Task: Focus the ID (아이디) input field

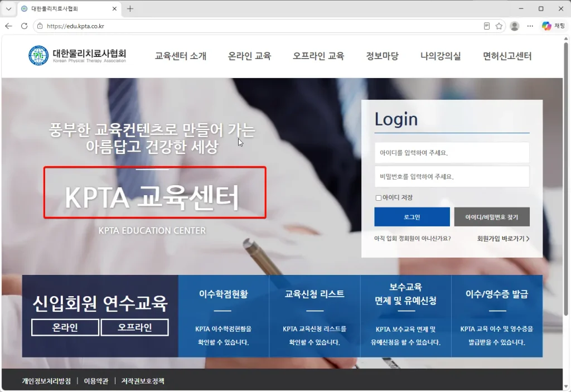Action: (x=452, y=153)
